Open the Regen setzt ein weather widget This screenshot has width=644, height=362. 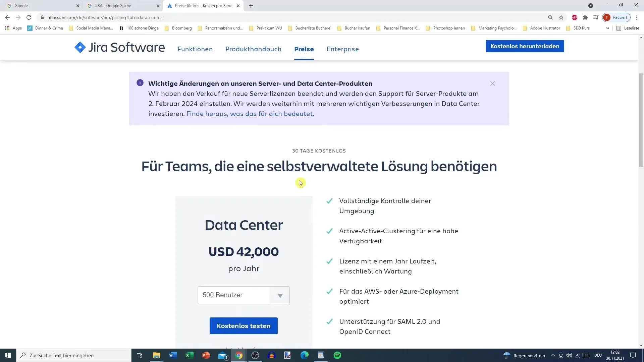click(x=525, y=355)
